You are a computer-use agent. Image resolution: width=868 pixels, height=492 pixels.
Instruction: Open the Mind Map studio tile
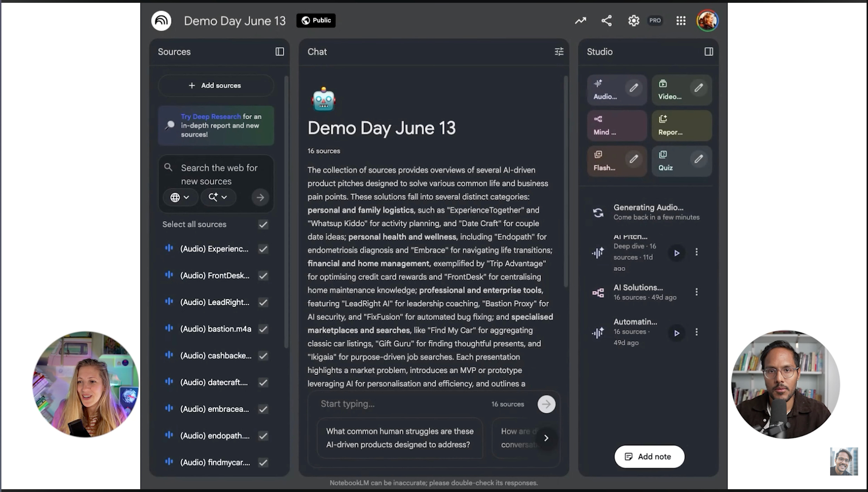click(616, 126)
